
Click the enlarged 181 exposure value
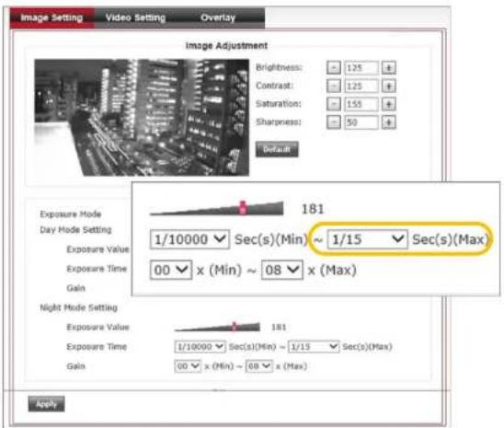click(x=313, y=209)
